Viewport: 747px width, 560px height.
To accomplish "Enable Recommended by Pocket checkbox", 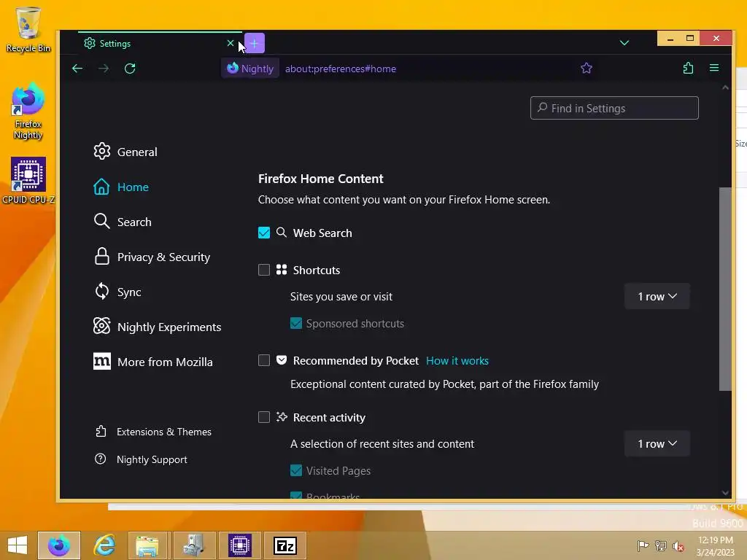I will pyautogui.click(x=264, y=360).
